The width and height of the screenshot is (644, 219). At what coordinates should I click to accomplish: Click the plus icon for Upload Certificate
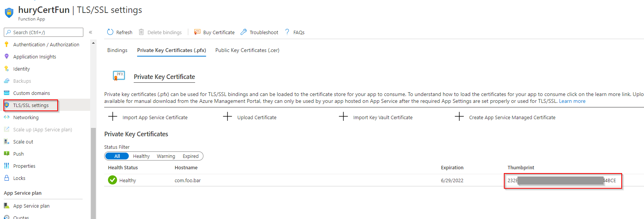tap(227, 117)
